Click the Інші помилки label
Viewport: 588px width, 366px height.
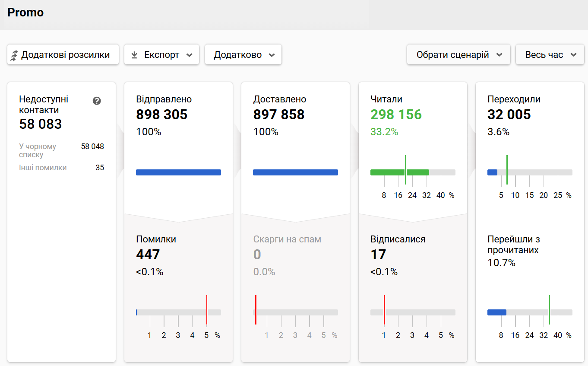pyautogui.click(x=43, y=168)
